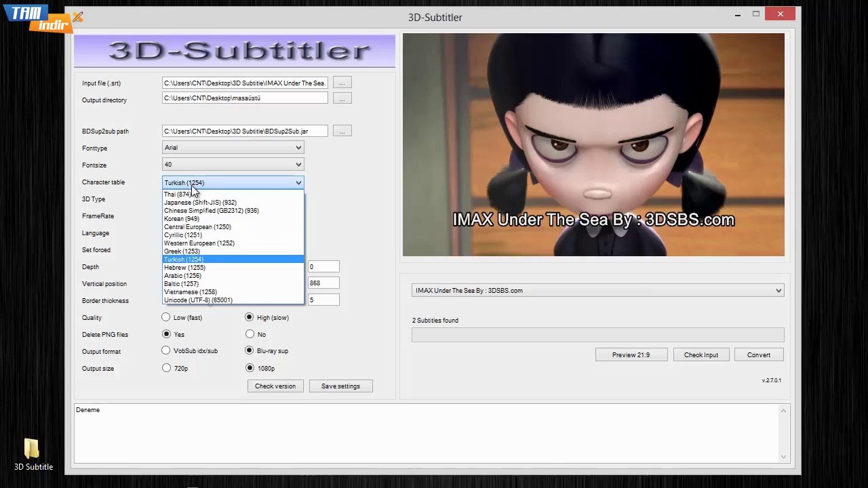Open the Fontsize dropdown showing 40
The image size is (868, 488).
click(233, 165)
